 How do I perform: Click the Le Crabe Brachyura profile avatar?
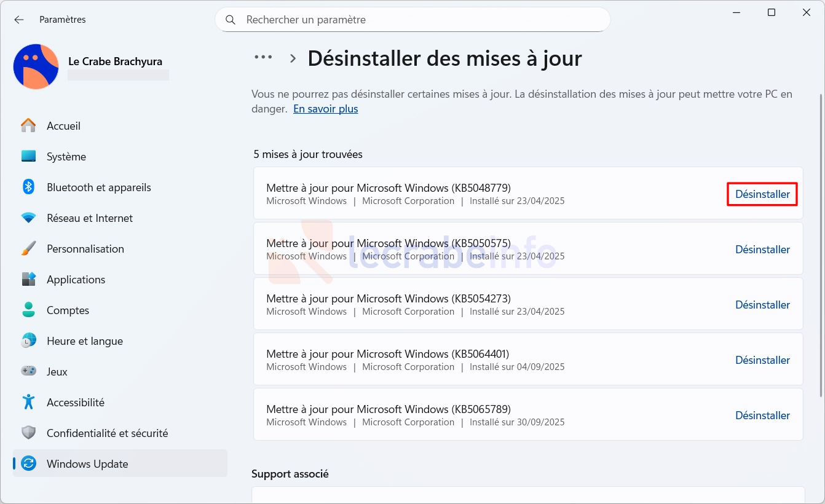36,66
